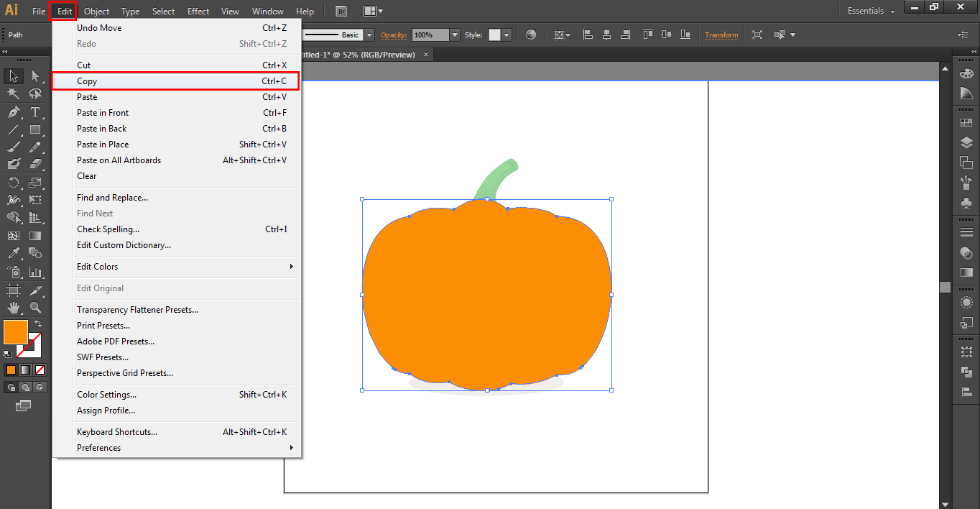Image resolution: width=980 pixels, height=509 pixels.
Task: Activate the Eyedropper tool
Action: pos(14,253)
